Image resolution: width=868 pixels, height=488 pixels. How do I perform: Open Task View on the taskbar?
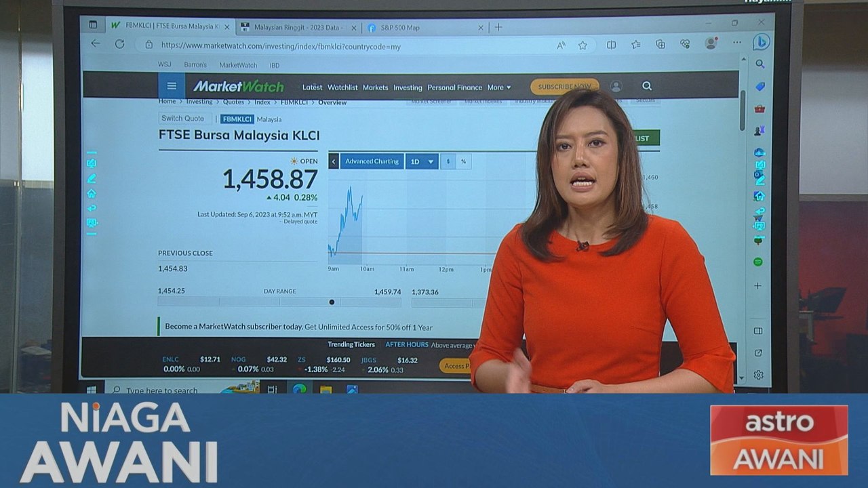point(272,390)
